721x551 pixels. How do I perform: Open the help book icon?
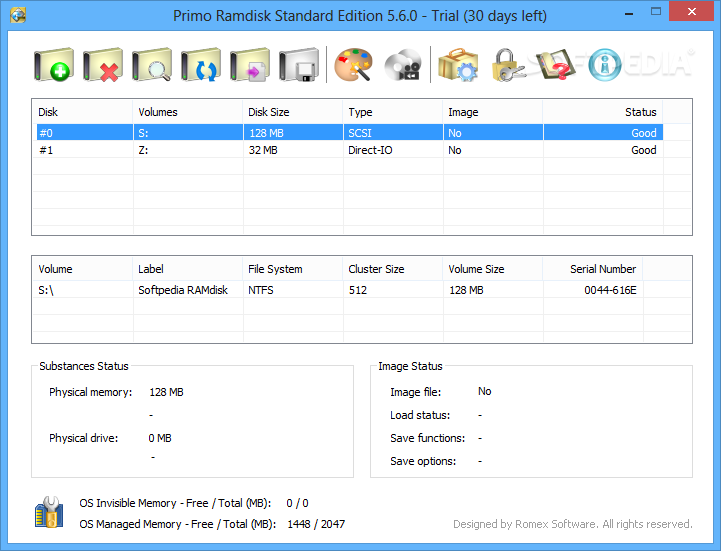[556, 65]
